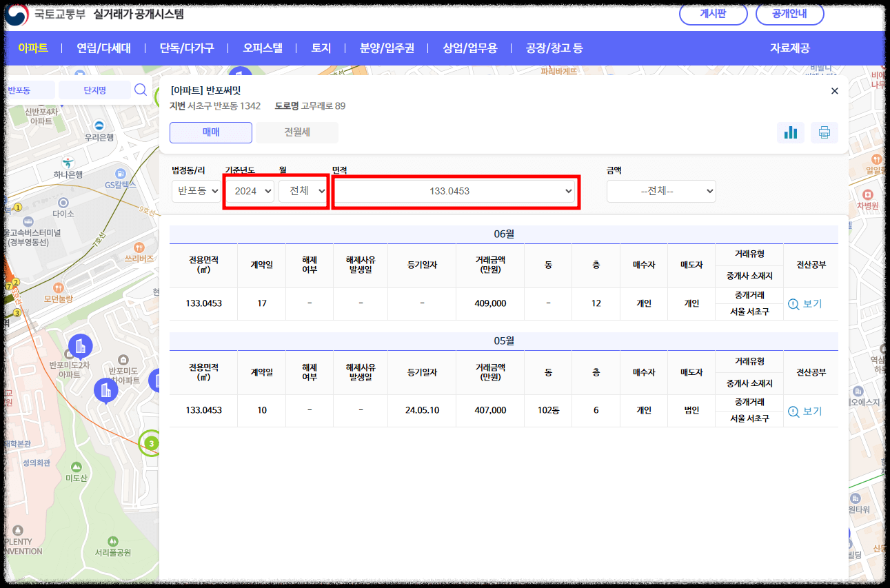Image resolution: width=890 pixels, height=588 pixels.
Task: Open the 월 dropdown showing 전체
Action: [x=303, y=191]
